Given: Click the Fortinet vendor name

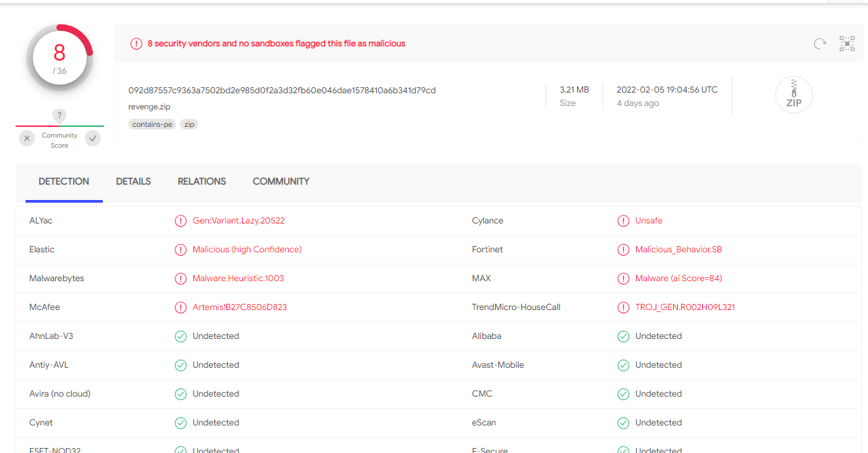Looking at the screenshot, I should tap(488, 250).
